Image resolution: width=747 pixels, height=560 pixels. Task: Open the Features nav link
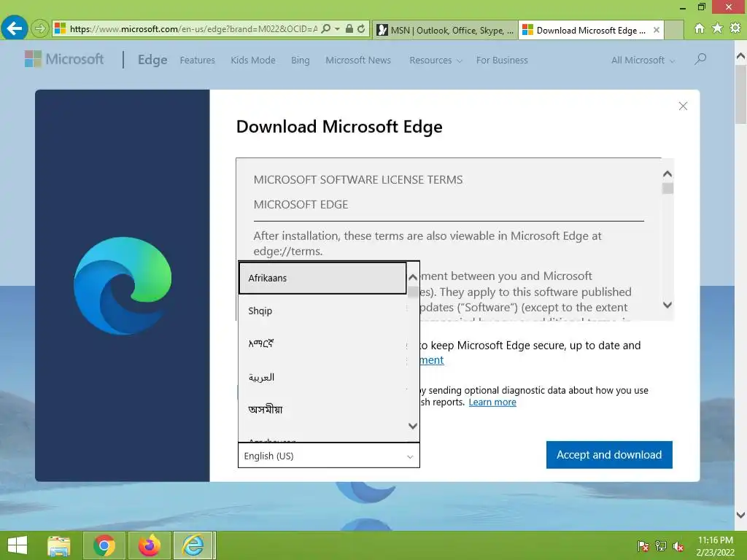[197, 60]
